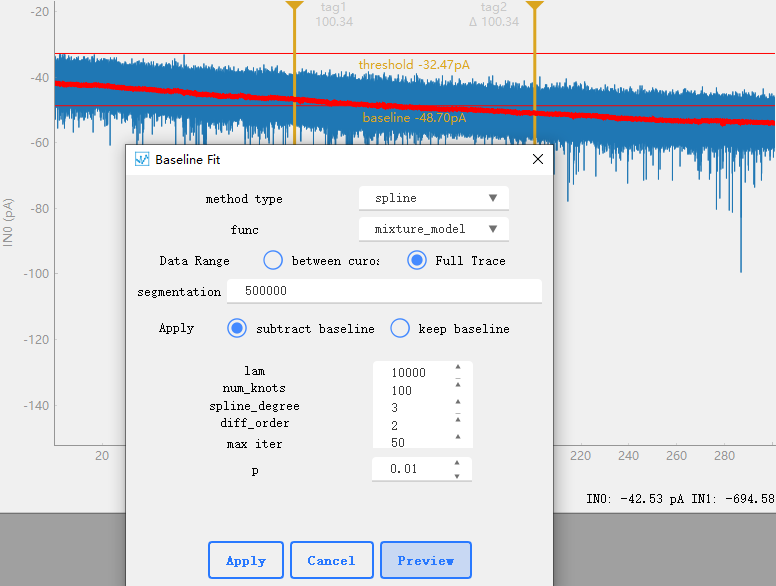
Task: Increase the lam value with up arrow
Action: pyautogui.click(x=458, y=367)
